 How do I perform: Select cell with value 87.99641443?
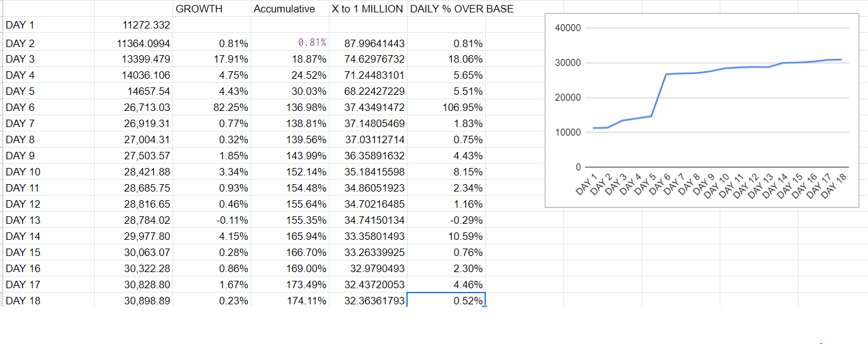coord(368,43)
